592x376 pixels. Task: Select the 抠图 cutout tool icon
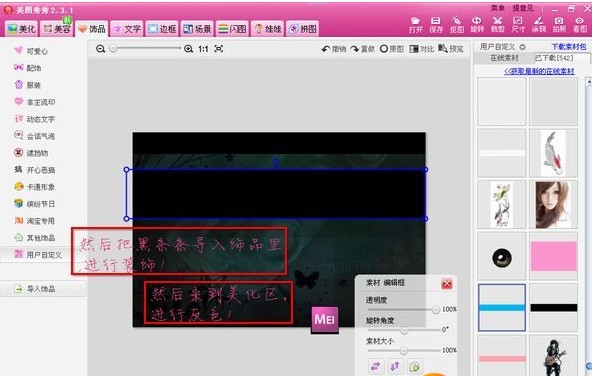click(x=456, y=25)
